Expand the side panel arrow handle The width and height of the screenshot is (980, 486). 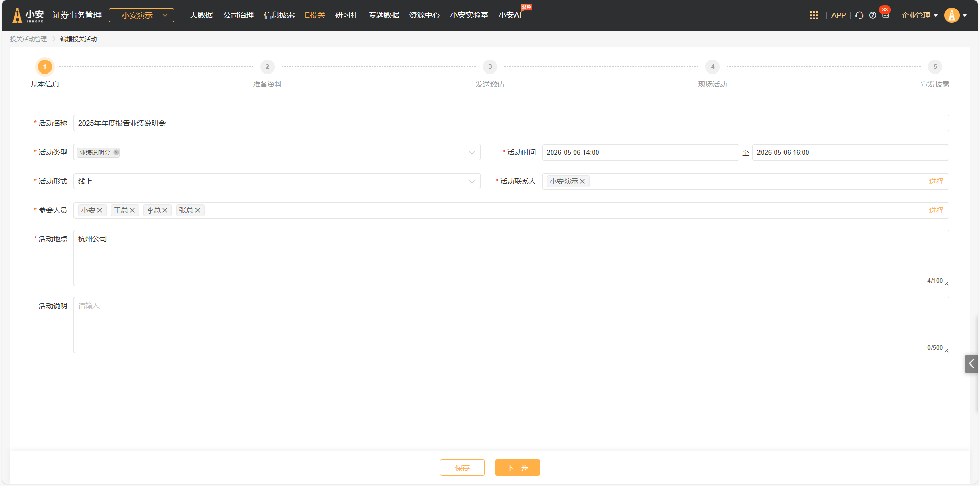pos(971,364)
